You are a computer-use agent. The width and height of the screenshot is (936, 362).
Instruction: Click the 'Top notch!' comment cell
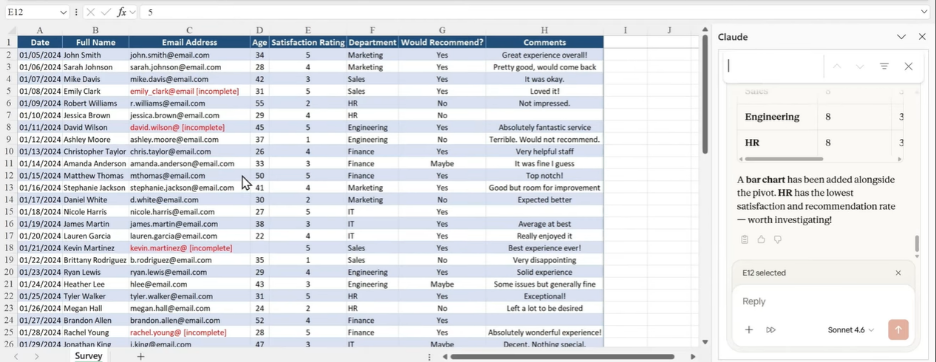544,176
